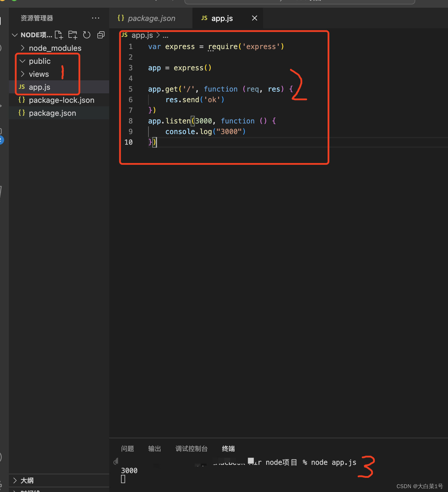Click app.js in the breadcrumb bar
This screenshot has height=492, width=448.
coord(142,35)
